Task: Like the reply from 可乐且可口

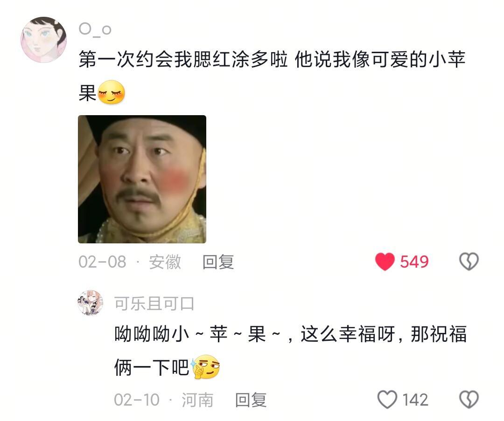Action: click(387, 399)
